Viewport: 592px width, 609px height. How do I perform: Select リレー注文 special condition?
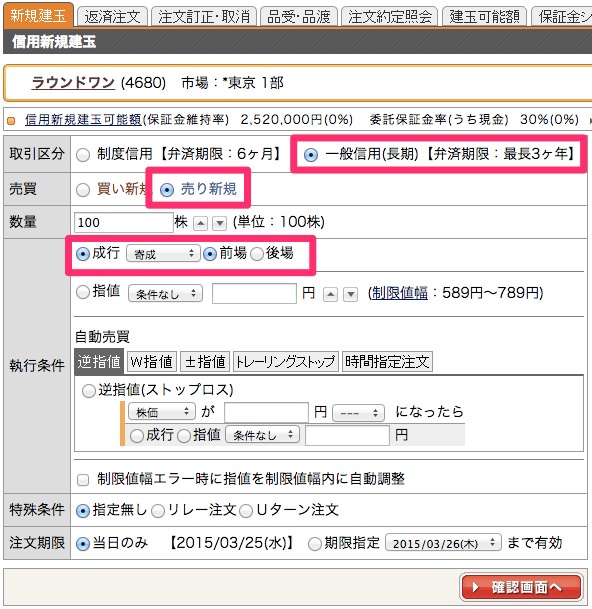click(x=158, y=511)
